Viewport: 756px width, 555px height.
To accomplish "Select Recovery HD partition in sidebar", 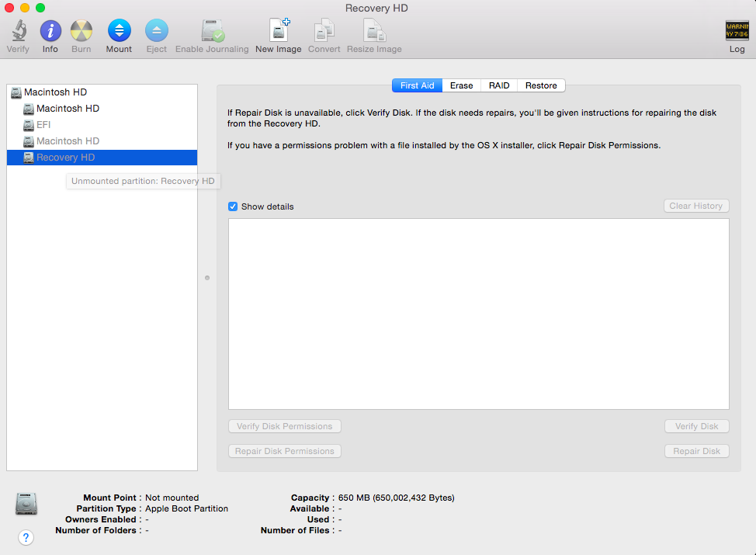I will tap(102, 158).
